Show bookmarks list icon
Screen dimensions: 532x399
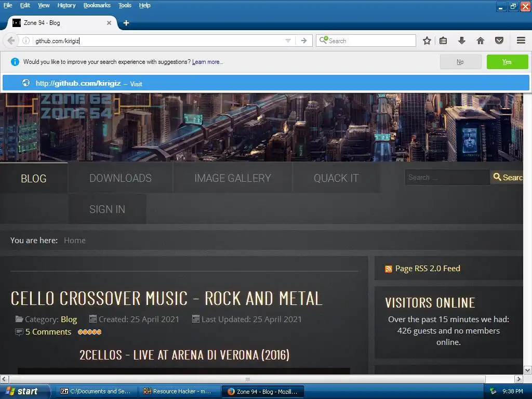[443, 41]
